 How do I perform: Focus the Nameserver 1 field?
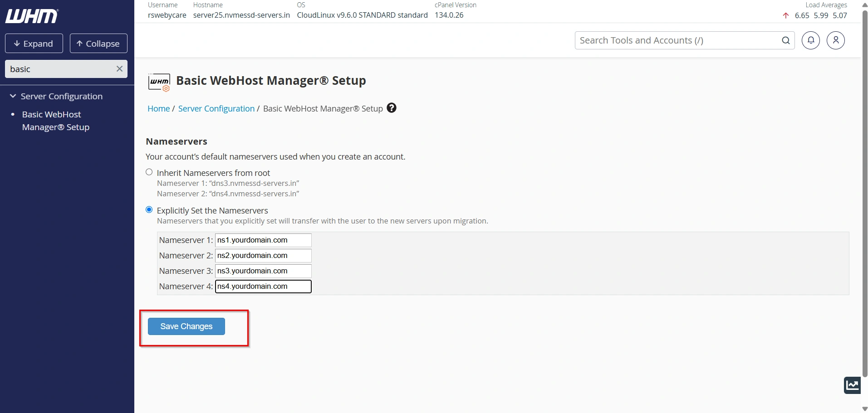coord(263,240)
